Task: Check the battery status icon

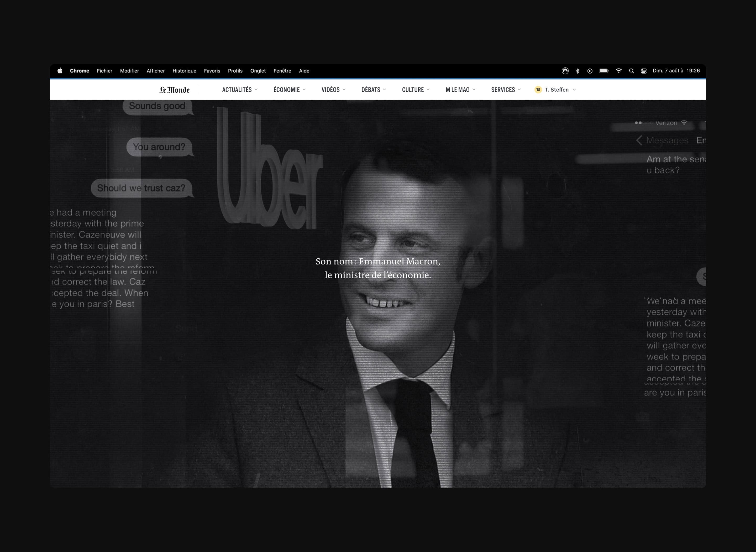Action: [604, 71]
